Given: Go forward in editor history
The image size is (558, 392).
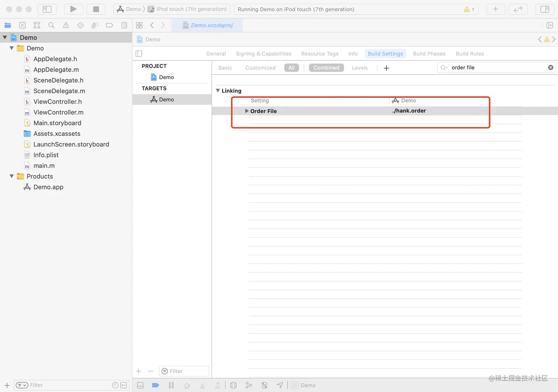Looking at the screenshot, I should [x=163, y=25].
